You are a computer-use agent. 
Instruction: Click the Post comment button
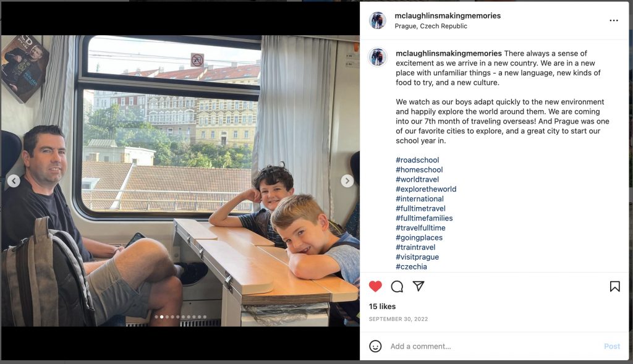pyautogui.click(x=611, y=346)
